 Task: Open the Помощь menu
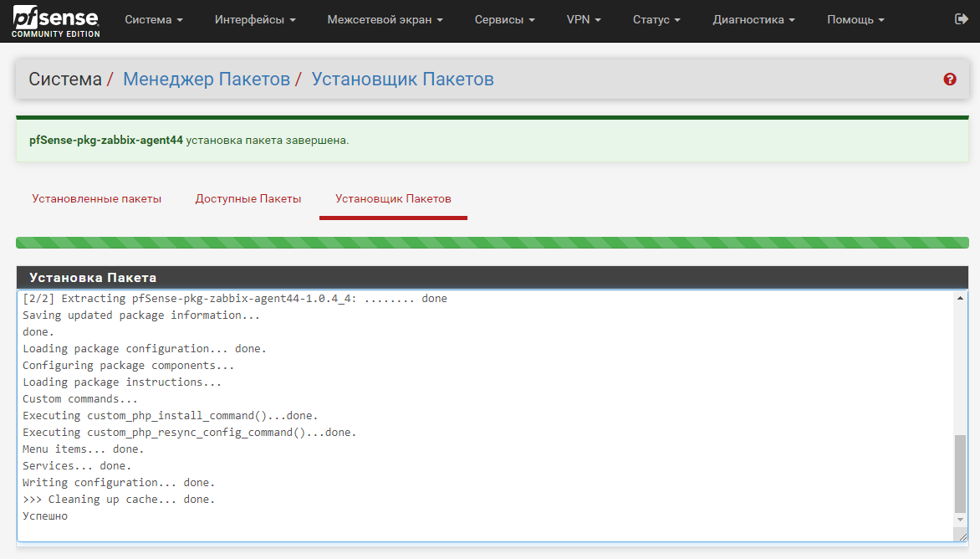(x=855, y=19)
